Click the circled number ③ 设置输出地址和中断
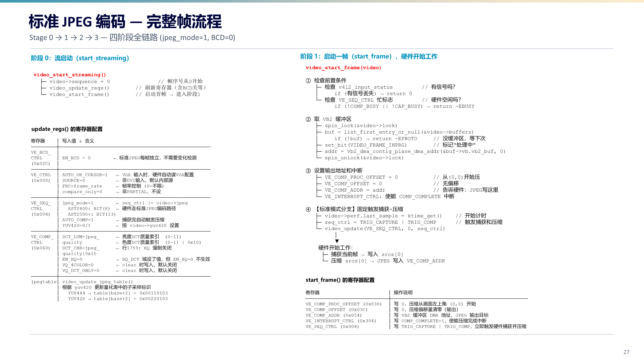Screen dimensions: 644x362 tap(308, 171)
